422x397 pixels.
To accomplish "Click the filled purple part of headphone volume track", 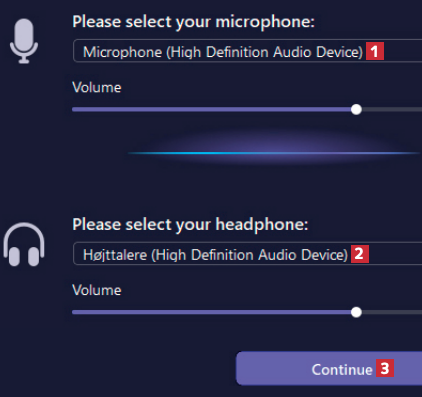I will [x=212, y=312].
